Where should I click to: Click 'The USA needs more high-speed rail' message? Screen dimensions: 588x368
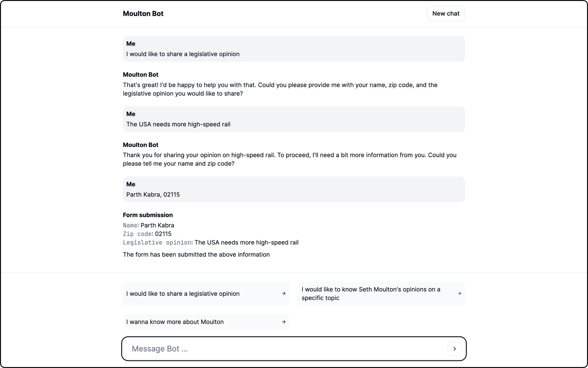(294, 119)
